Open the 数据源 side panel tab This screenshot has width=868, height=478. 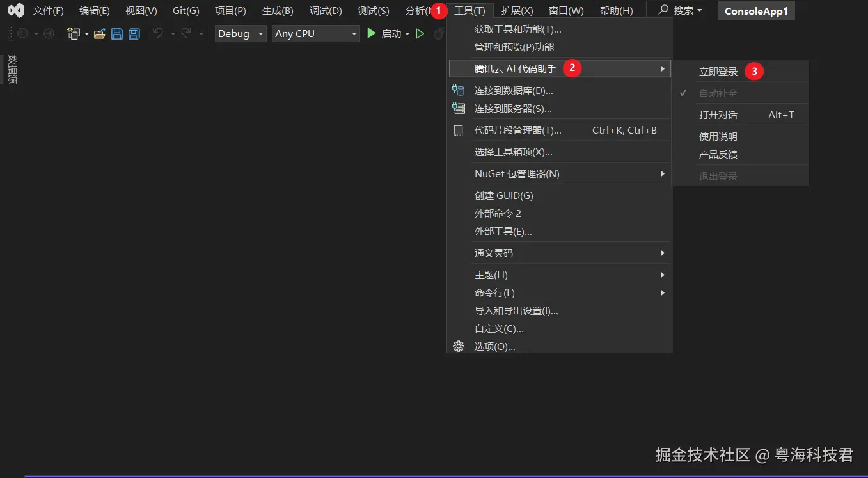pyautogui.click(x=12, y=70)
